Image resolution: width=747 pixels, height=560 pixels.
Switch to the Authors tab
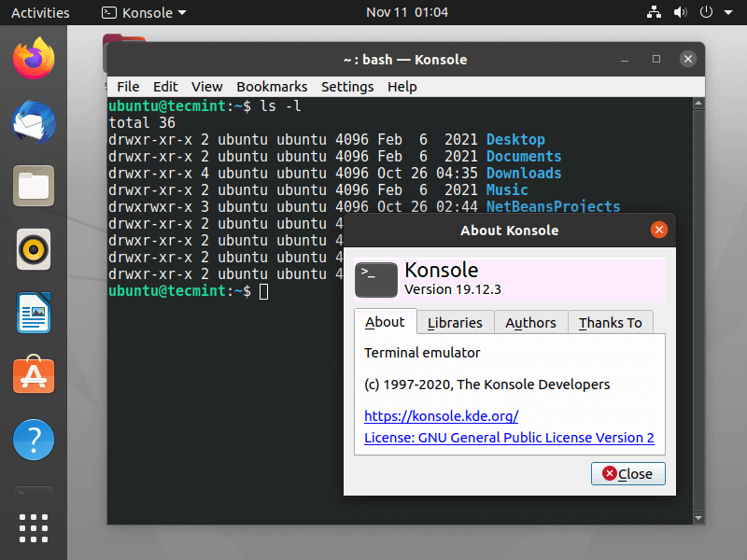click(x=530, y=322)
